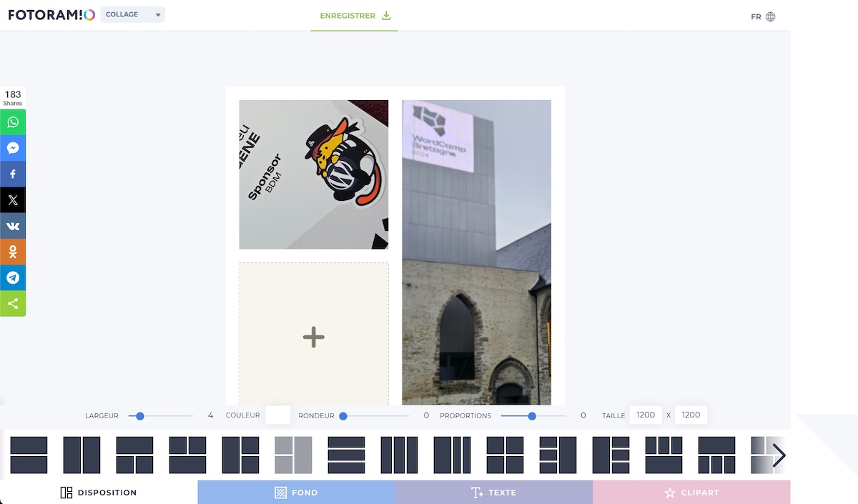Viewport: 858px width, 504px height.
Task: Open the green general share icon
Action: [13, 304]
